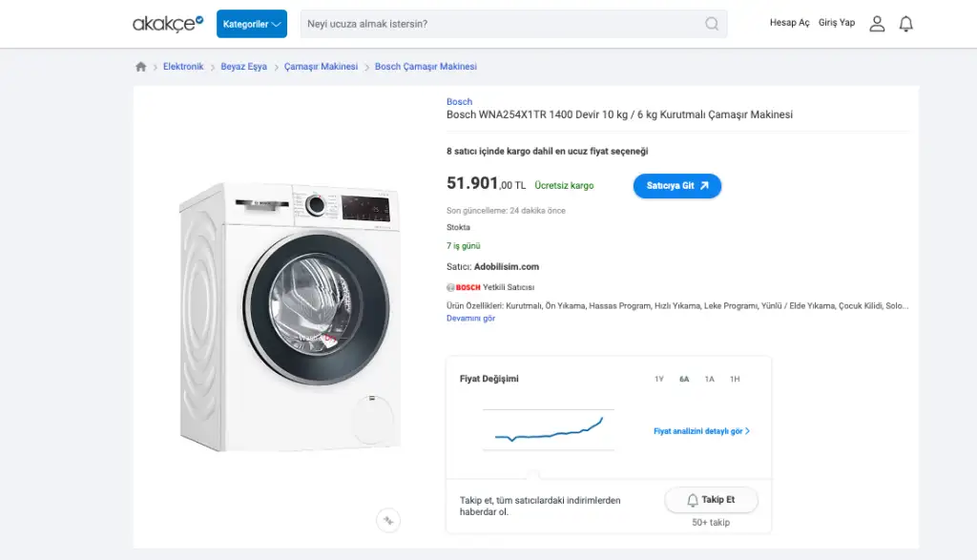Open the Kategoriler dropdown
The width and height of the screenshot is (977, 560).
252,24
